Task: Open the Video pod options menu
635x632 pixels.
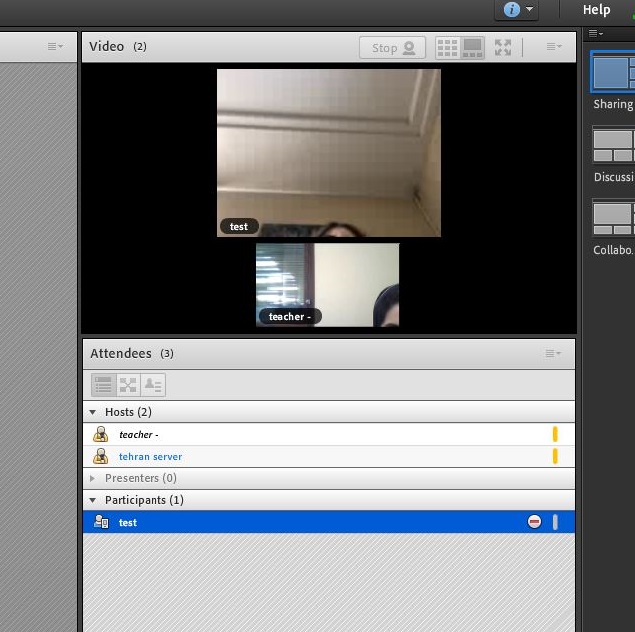Action: pos(553,47)
